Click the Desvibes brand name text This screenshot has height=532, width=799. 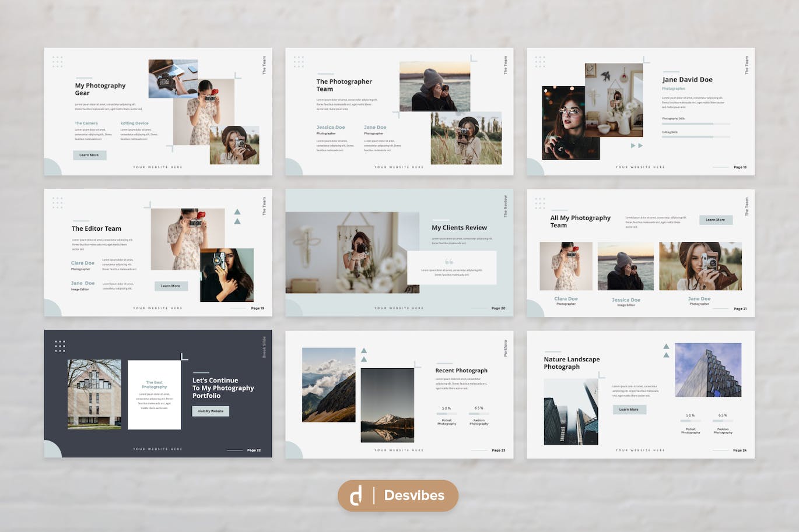pyautogui.click(x=414, y=495)
